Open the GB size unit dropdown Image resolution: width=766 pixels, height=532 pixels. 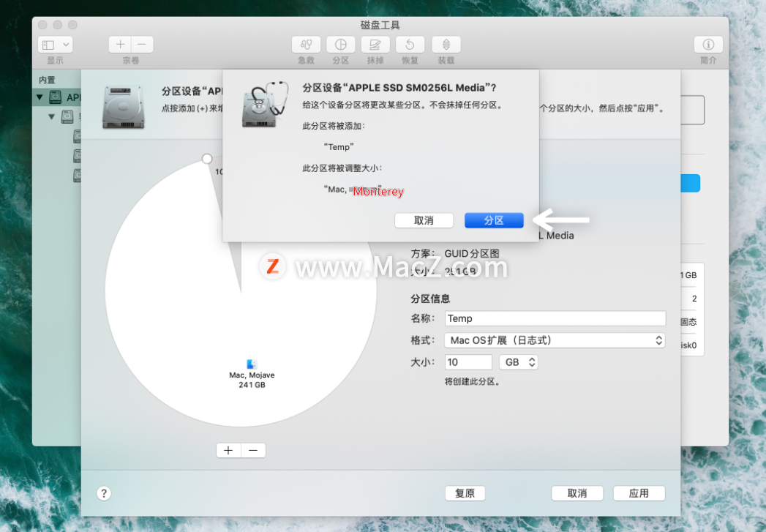coord(518,362)
